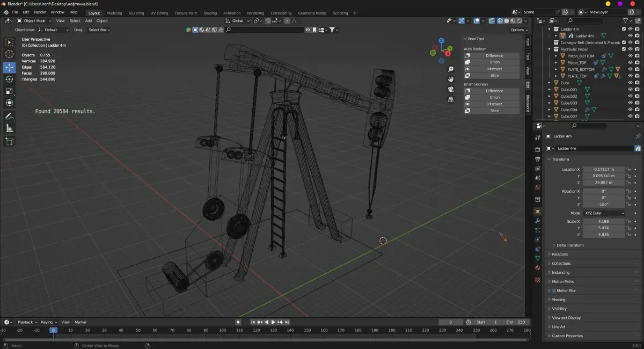Click Brush Boolean Slice button
The height and width of the screenshot is (349, 644).
click(x=492, y=111)
